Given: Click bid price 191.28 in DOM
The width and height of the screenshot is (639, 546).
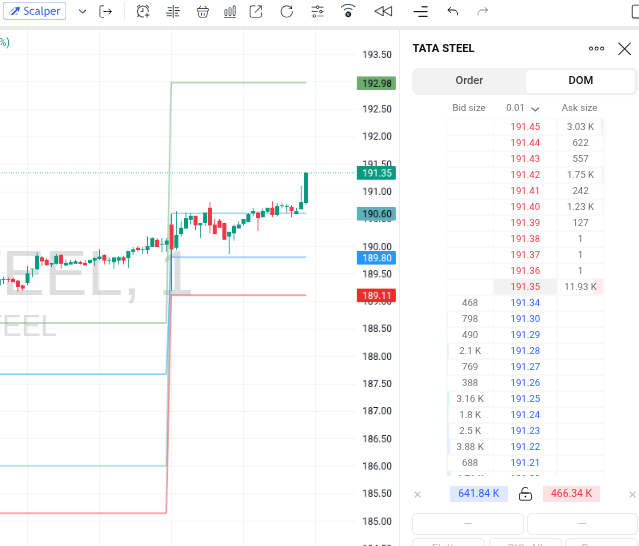Looking at the screenshot, I should click(525, 351).
